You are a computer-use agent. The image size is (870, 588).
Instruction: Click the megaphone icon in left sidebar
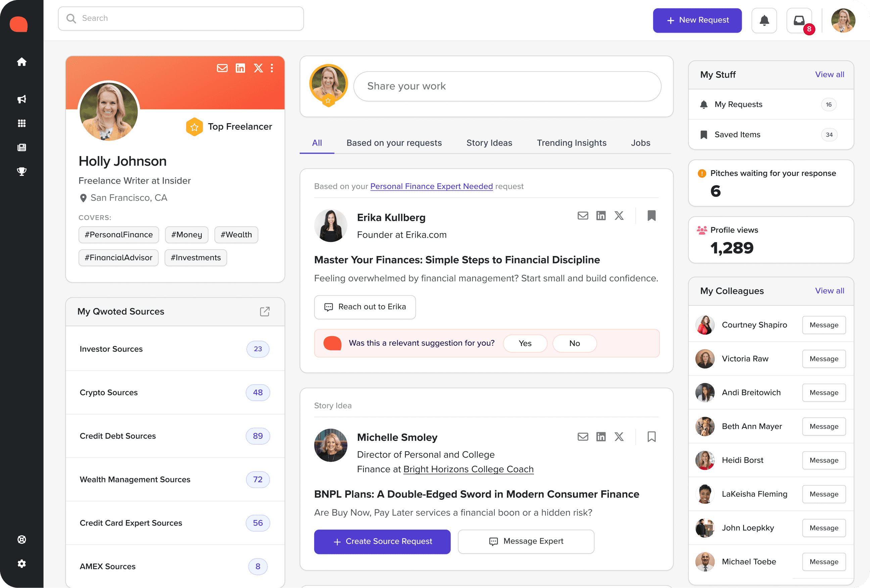(x=22, y=99)
